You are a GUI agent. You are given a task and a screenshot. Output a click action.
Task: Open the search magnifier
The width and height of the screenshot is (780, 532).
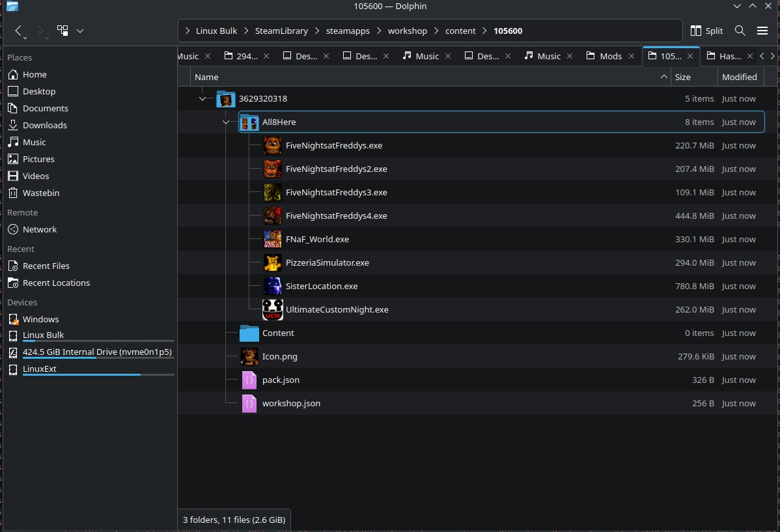(x=740, y=31)
